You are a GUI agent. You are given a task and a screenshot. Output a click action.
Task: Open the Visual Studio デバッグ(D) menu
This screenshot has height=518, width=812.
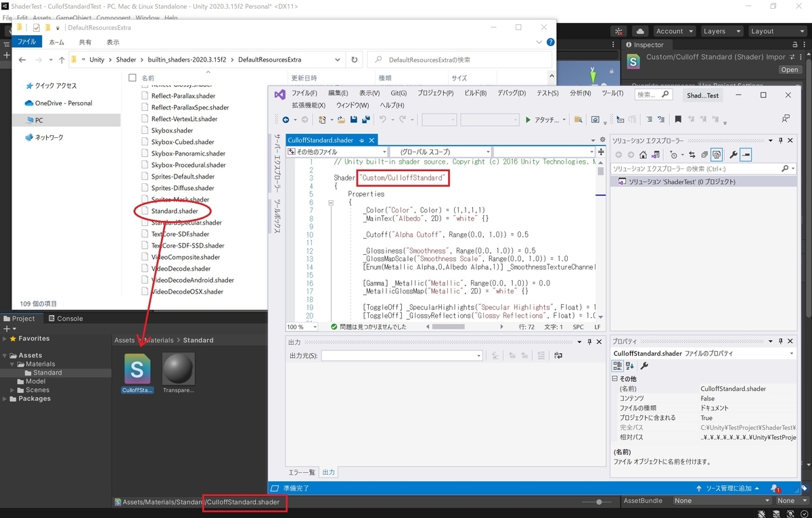pyautogui.click(x=512, y=93)
